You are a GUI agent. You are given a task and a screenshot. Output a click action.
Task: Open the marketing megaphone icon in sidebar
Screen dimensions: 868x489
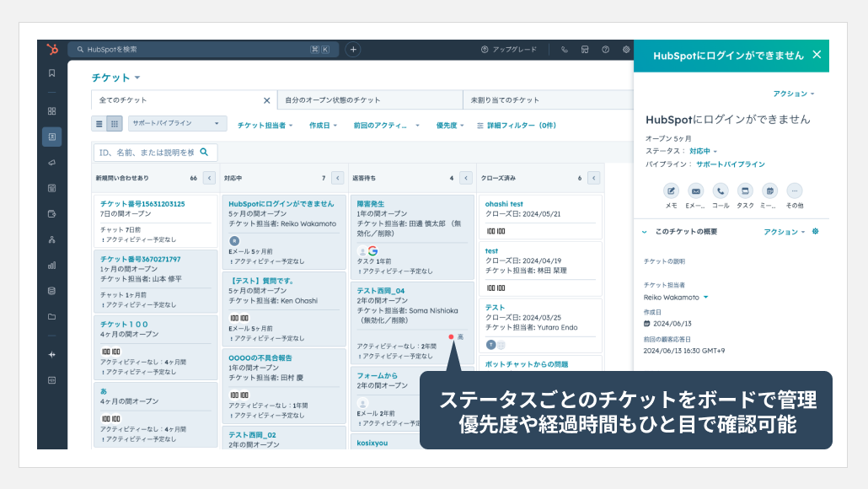pos(52,162)
